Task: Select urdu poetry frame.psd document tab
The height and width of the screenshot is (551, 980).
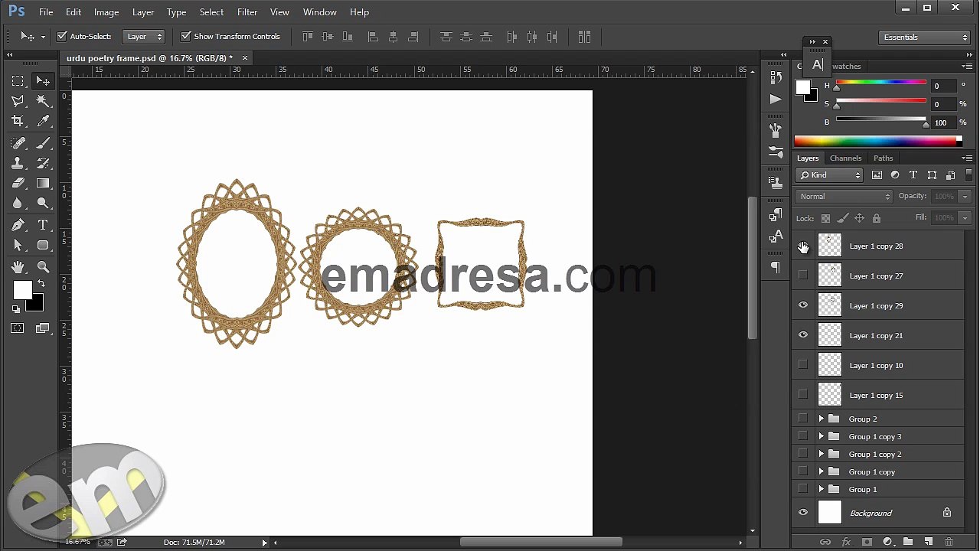Action: 149,58
